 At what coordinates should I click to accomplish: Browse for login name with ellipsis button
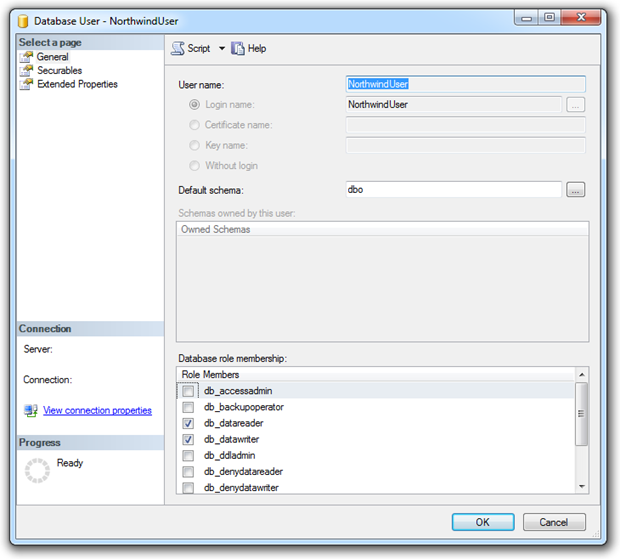pos(575,105)
